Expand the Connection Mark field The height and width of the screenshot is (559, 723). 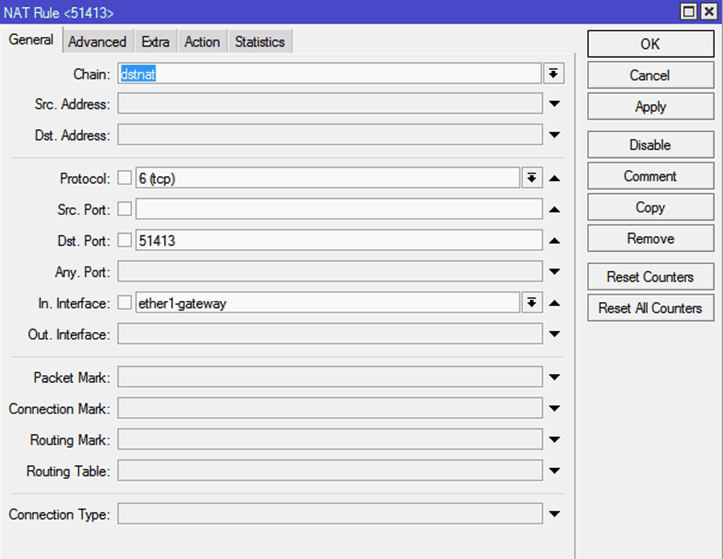[x=554, y=408]
